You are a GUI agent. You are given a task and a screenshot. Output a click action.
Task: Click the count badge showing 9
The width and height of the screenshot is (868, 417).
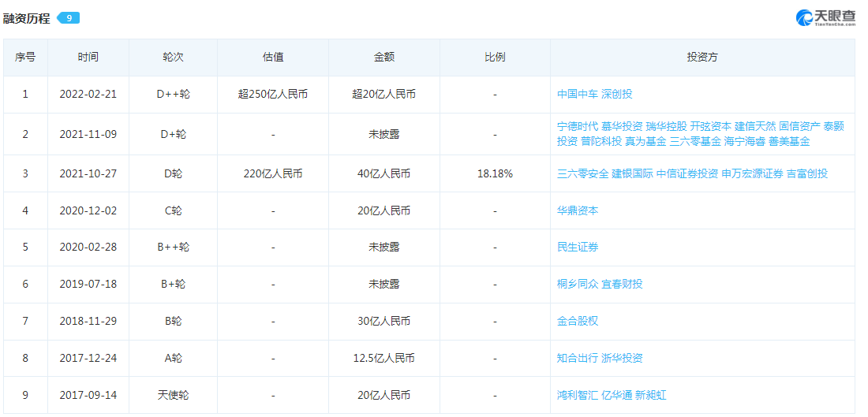tap(69, 18)
